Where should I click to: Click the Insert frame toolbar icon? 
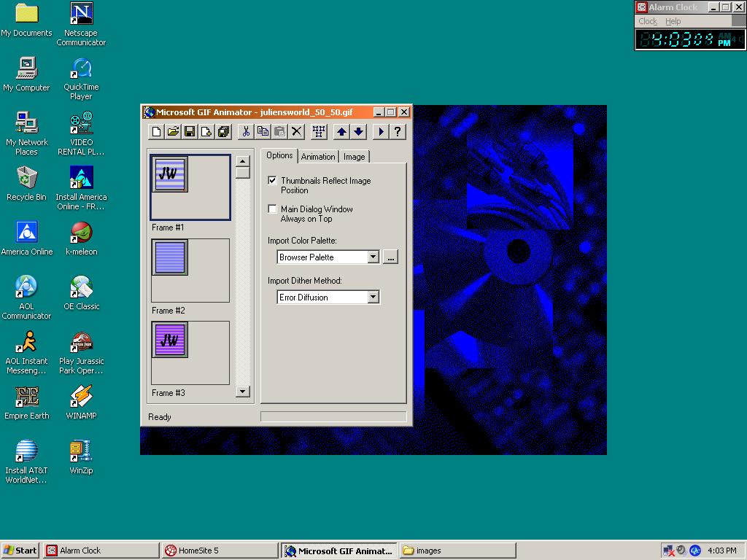[206, 132]
